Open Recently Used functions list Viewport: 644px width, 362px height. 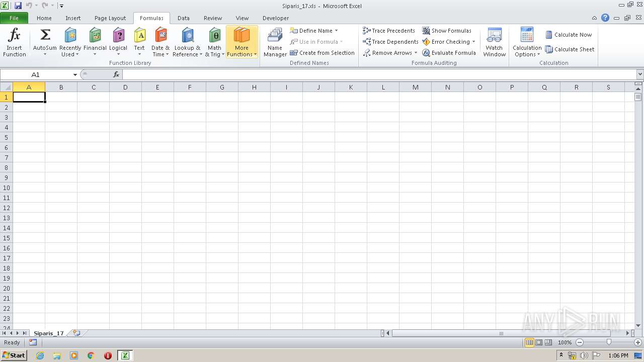click(x=70, y=42)
